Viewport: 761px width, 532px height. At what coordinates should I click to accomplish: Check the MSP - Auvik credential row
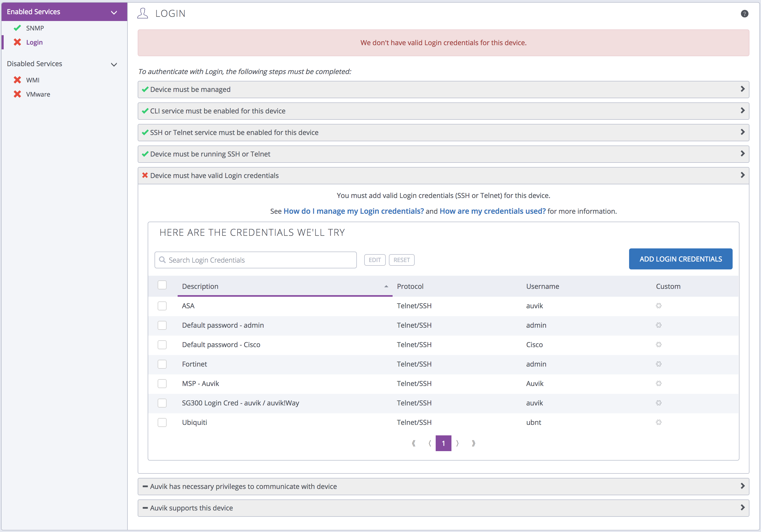[x=162, y=383]
